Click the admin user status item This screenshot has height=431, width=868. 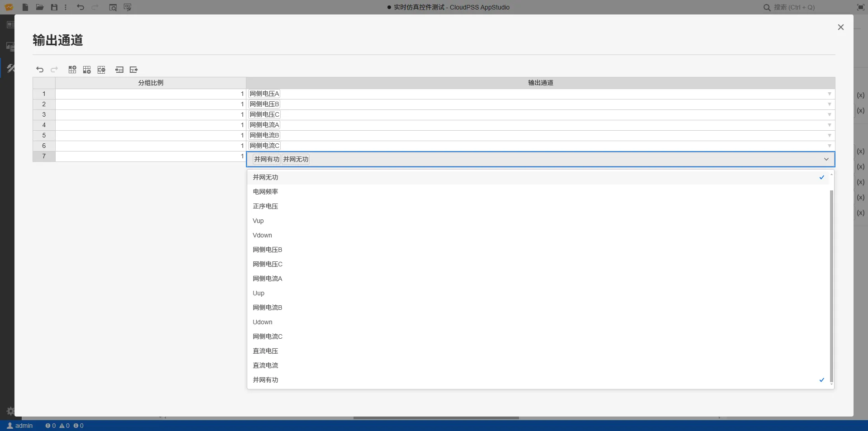point(20,426)
